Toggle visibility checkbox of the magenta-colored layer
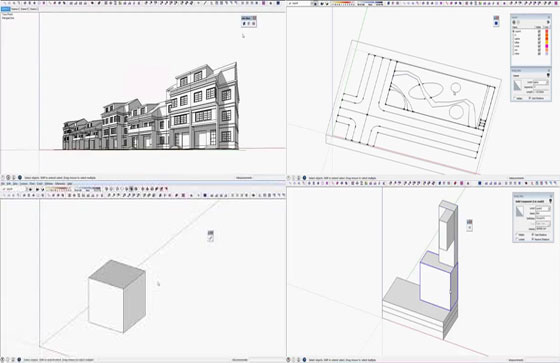This screenshot has height=363, width=560. [539, 46]
